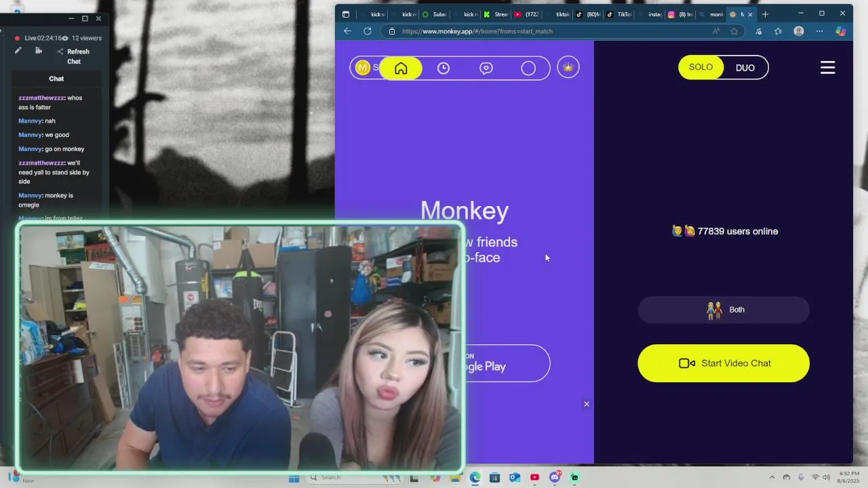
Task: Close the active Monkey tab
Action: pos(749,14)
